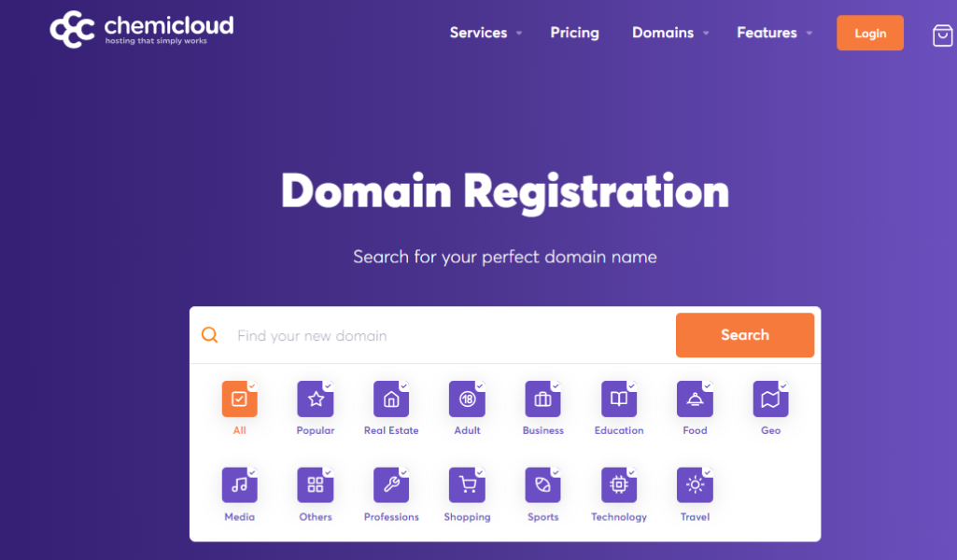Click the orange magnifier search icon
957x560 pixels.
209,335
